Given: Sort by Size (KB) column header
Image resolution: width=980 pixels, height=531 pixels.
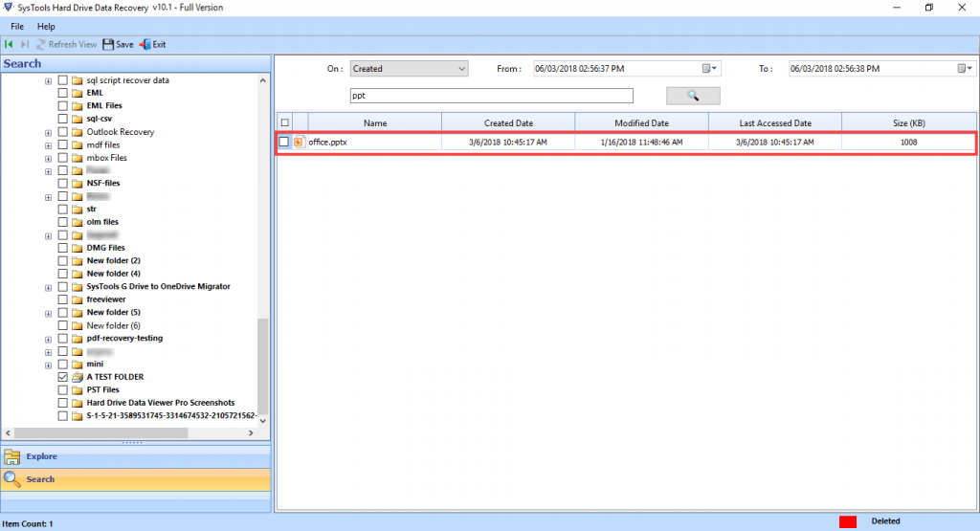Looking at the screenshot, I should click(909, 123).
